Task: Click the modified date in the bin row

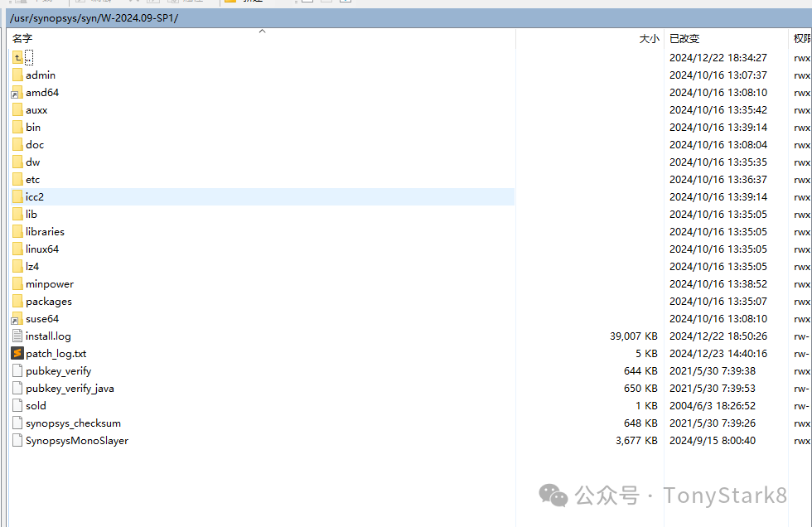Action: coord(718,128)
